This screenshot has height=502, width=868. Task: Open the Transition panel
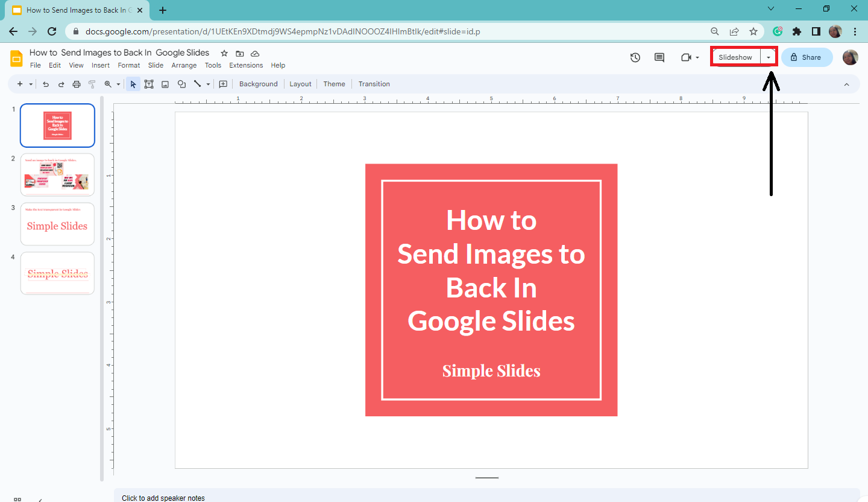pos(374,84)
